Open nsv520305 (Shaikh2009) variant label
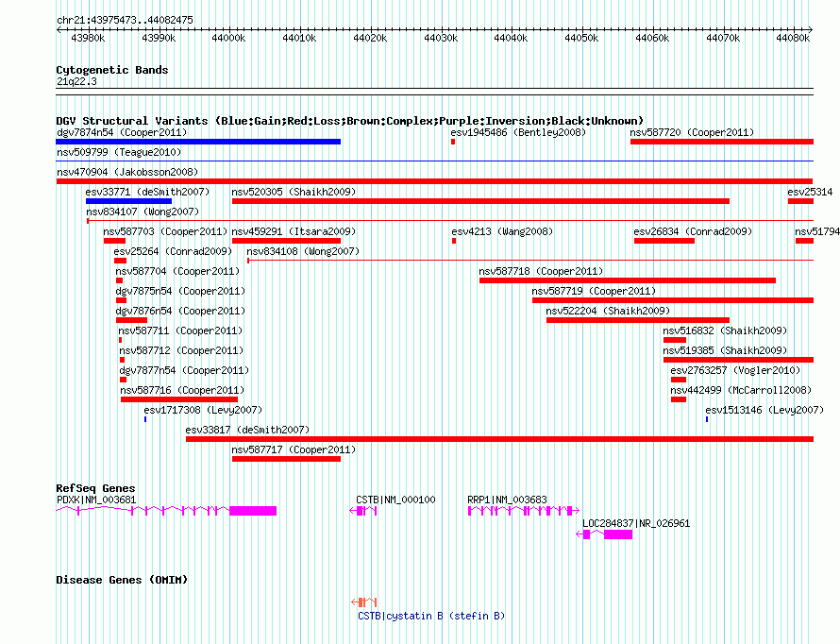 (x=294, y=192)
